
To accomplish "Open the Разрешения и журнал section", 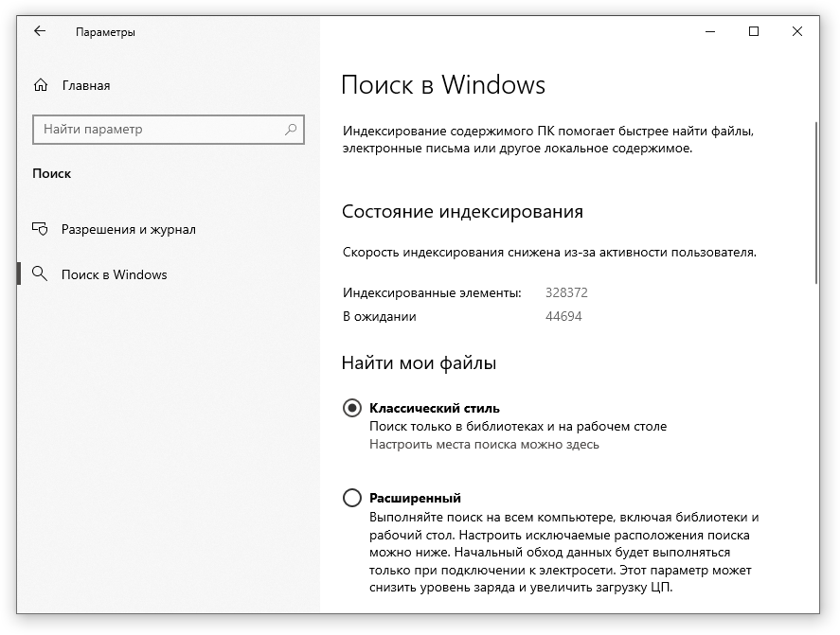I will [x=129, y=229].
